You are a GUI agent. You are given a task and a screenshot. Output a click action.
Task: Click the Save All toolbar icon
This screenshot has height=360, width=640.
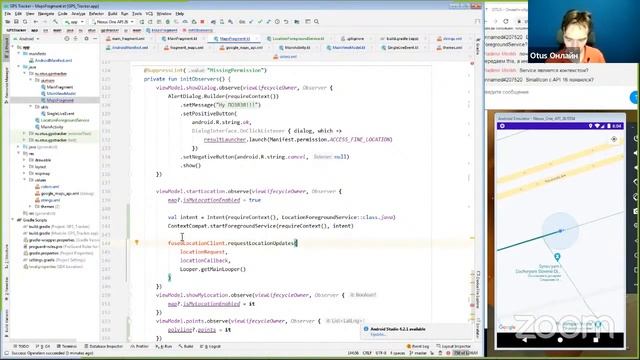[x=16, y=22]
